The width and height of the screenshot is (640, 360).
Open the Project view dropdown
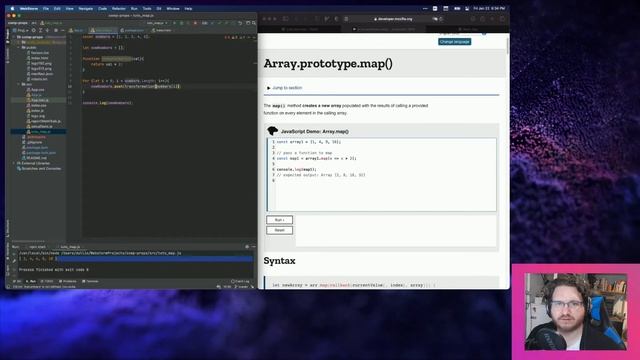pos(20,30)
